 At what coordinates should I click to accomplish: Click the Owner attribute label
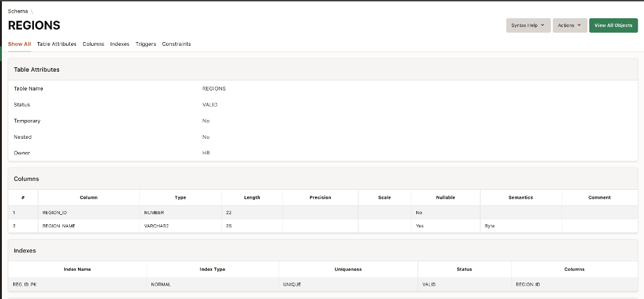coord(22,153)
